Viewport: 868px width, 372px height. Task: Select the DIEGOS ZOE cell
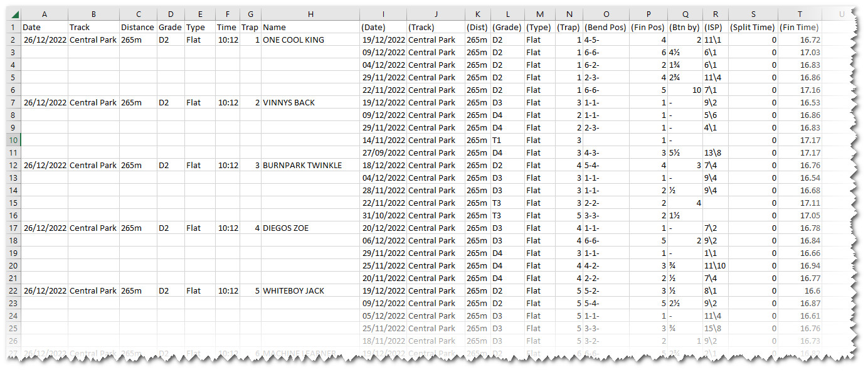tap(310, 228)
